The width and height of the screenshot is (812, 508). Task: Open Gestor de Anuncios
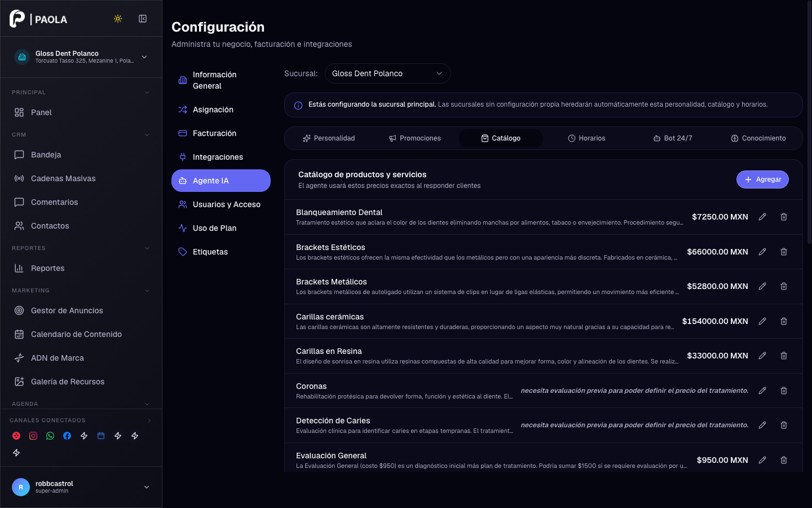tap(81, 310)
